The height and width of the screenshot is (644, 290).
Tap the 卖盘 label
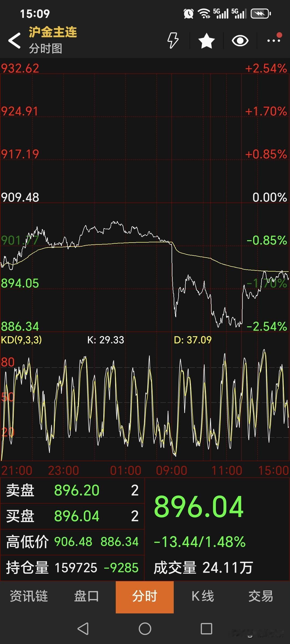click(x=20, y=490)
